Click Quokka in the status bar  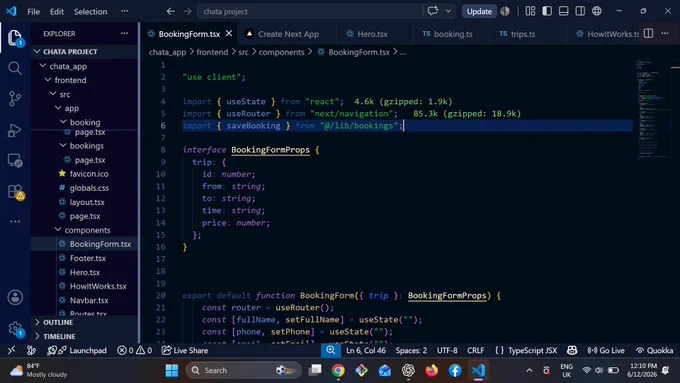tap(654, 350)
